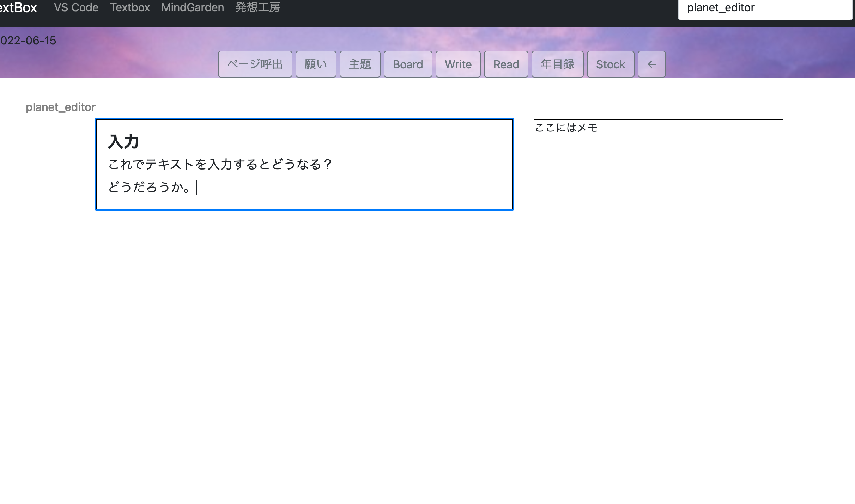This screenshot has width=855, height=504.
Task: Click the back arrow button
Action: pos(651,64)
